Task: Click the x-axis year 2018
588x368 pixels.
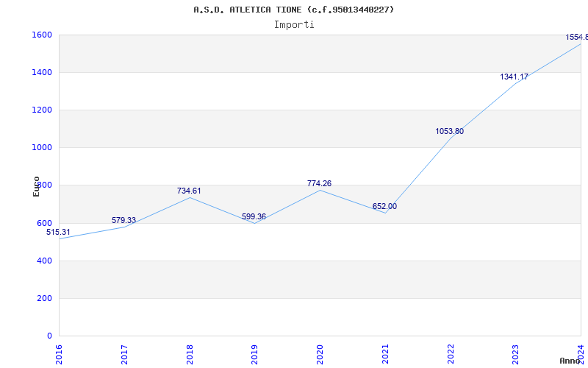Action: [190, 355]
